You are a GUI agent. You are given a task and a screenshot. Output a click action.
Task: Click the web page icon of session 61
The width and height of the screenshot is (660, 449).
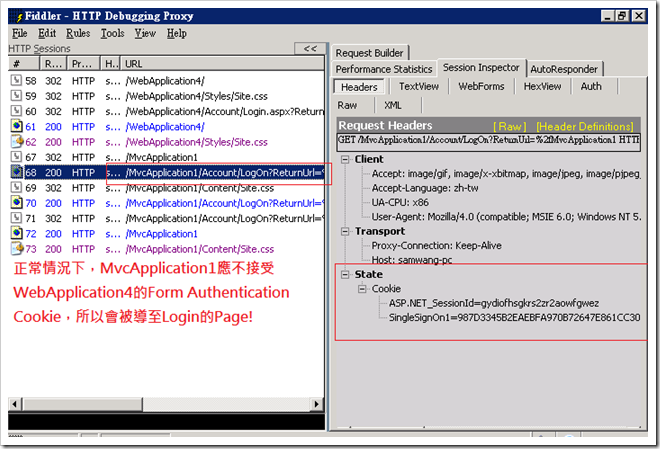[16, 126]
